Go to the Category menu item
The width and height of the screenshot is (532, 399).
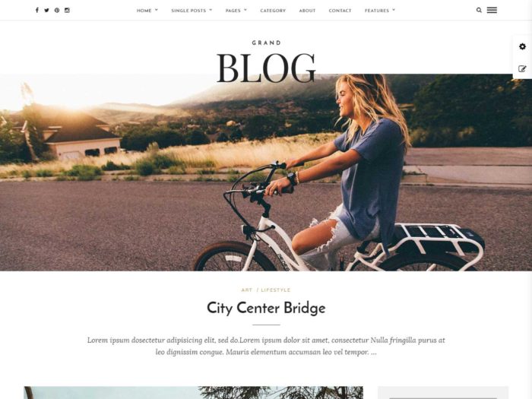point(273,11)
